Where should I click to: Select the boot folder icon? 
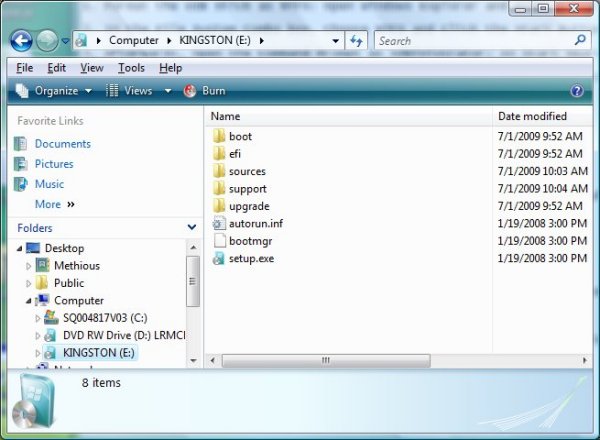coord(219,136)
